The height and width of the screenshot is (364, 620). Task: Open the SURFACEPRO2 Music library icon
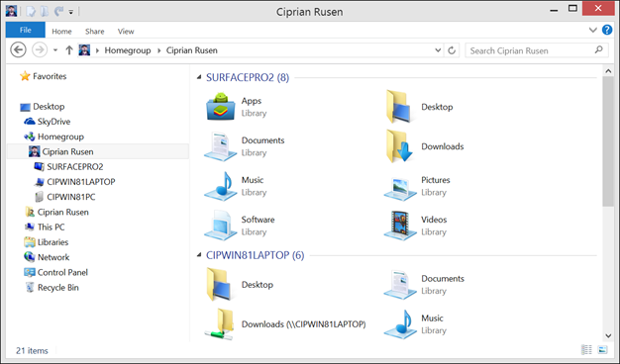220,186
